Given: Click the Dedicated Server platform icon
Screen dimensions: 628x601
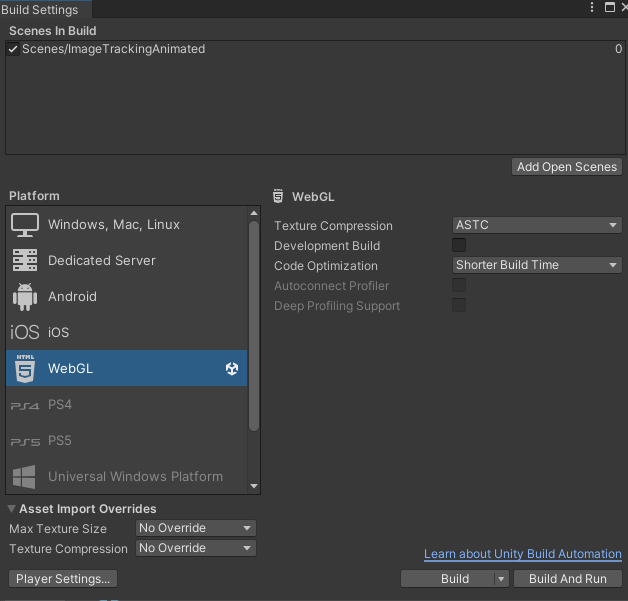Looking at the screenshot, I should (25, 261).
